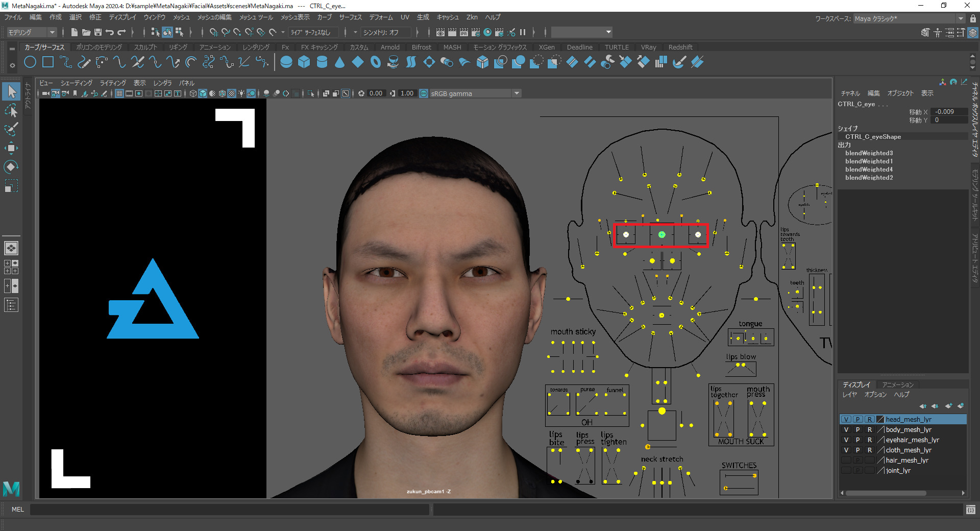Open the デフォーム menu
The height and width of the screenshot is (531, 980).
click(381, 17)
